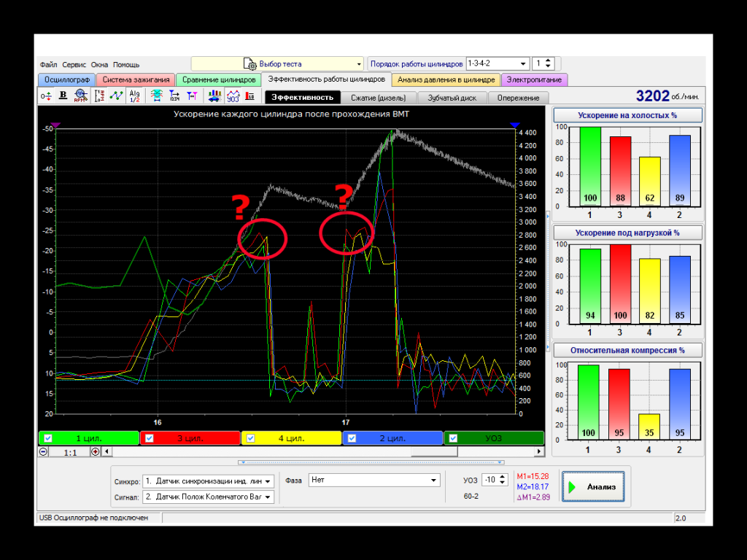Open the 'Файл' menu
The width and height of the screenshot is (747, 560).
coord(49,64)
